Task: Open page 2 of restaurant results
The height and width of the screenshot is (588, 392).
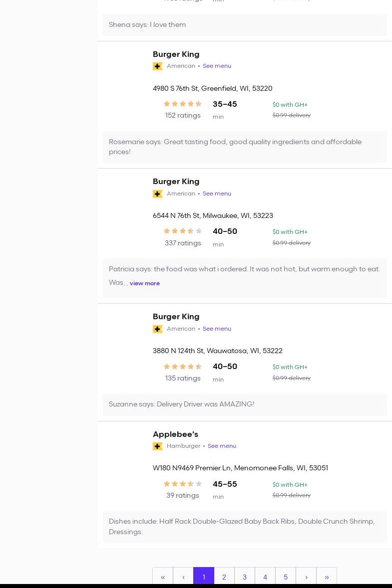Action: 224,577
